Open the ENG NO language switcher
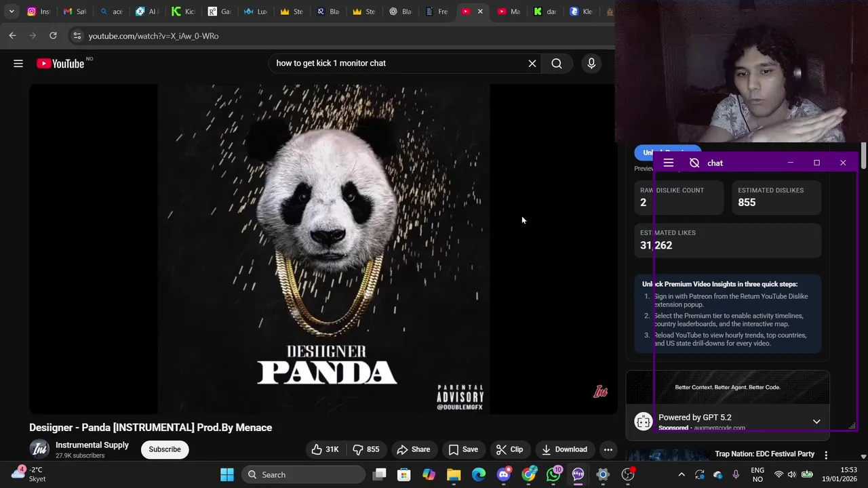This screenshot has height=488, width=868. [757, 474]
